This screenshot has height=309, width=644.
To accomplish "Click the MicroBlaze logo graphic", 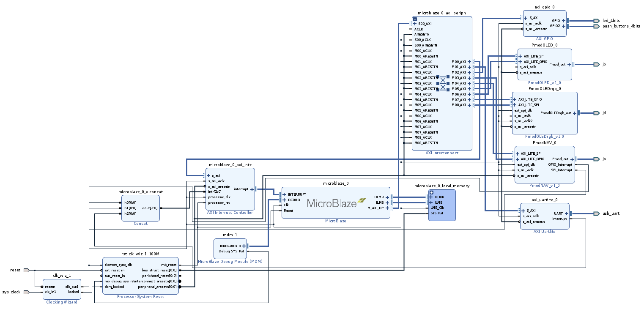I will point(336,203).
